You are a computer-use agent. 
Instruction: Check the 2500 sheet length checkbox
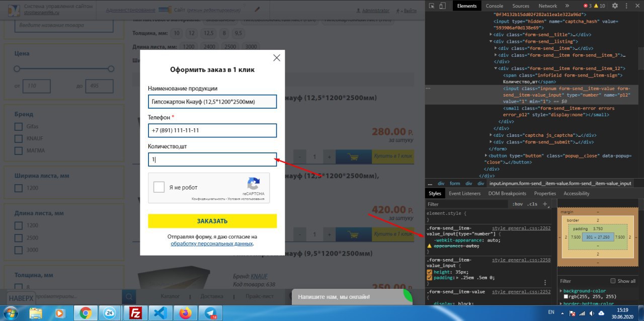point(19,237)
